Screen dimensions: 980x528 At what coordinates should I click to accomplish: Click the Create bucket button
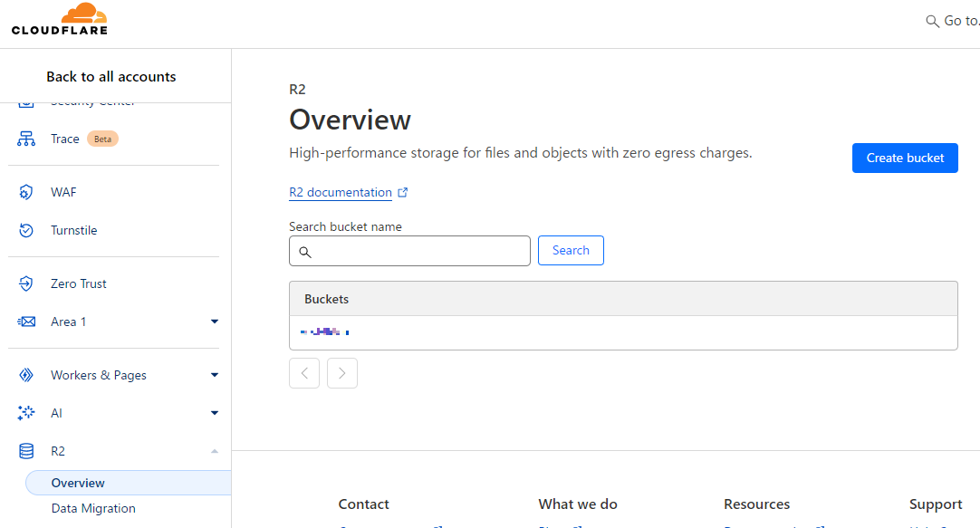(x=905, y=158)
